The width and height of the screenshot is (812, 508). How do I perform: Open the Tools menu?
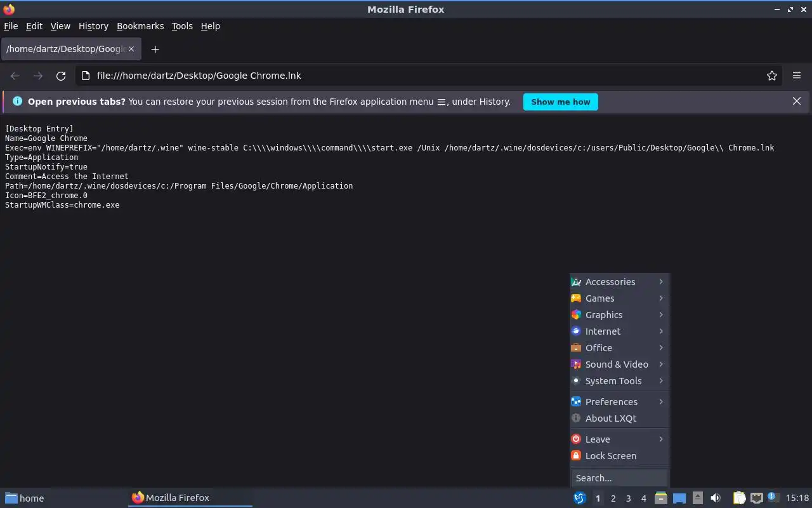(182, 26)
